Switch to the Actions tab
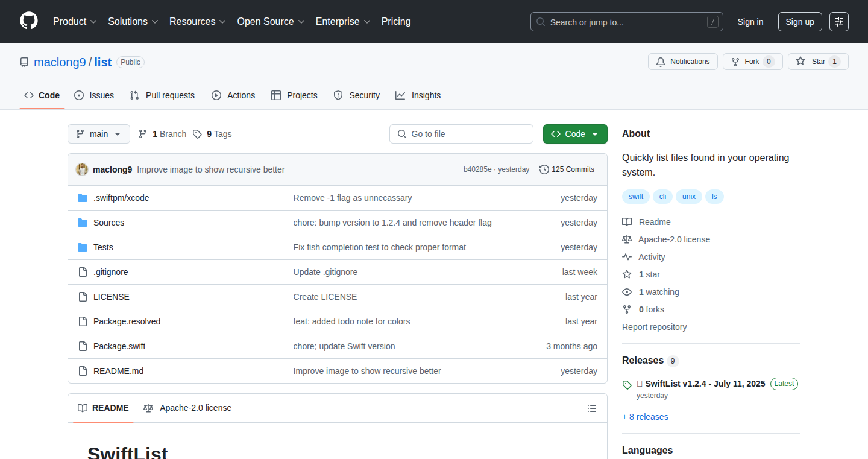Image resolution: width=868 pixels, height=459 pixels. pos(233,95)
